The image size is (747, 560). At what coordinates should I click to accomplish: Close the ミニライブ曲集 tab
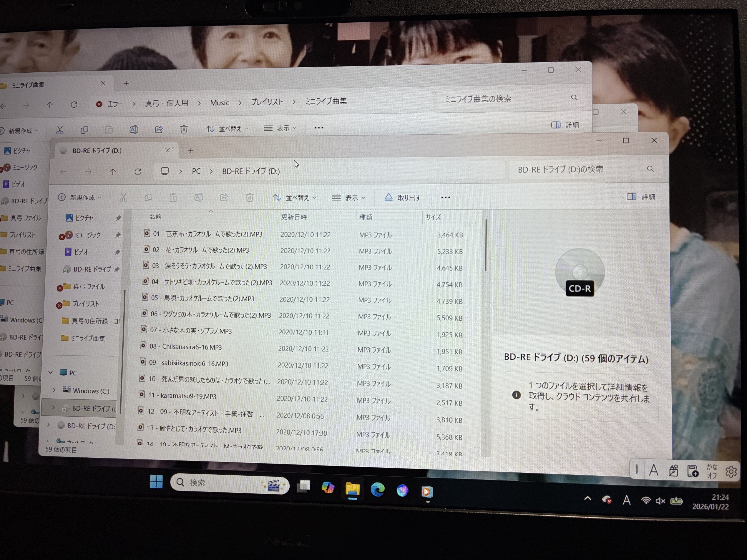(103, 83)
